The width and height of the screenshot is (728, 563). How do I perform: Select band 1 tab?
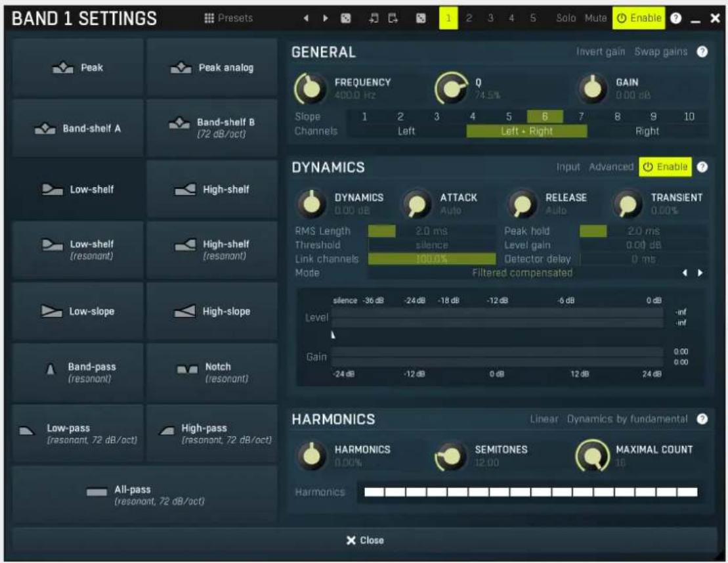pos(448,18)
